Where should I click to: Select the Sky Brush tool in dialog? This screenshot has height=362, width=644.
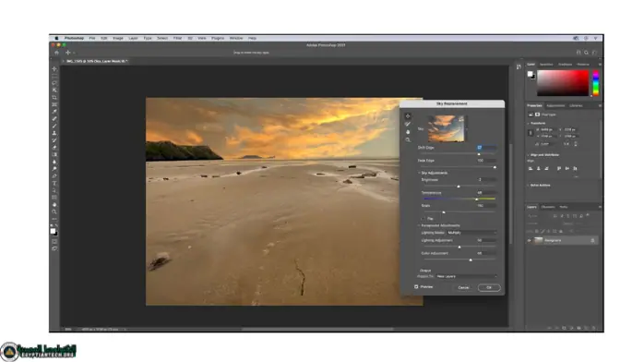tap(408, 124)
